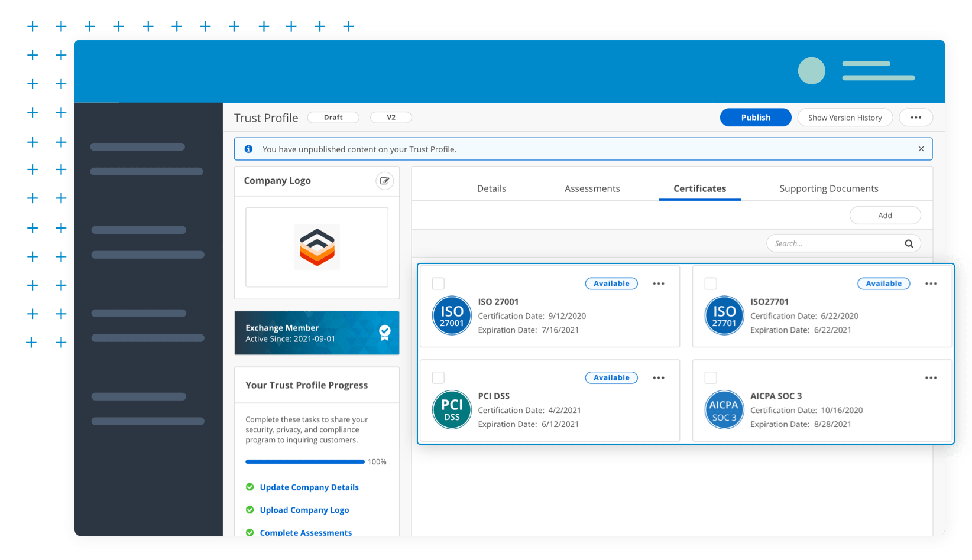Open ISO 27001 card options menu

click(659, 284)
